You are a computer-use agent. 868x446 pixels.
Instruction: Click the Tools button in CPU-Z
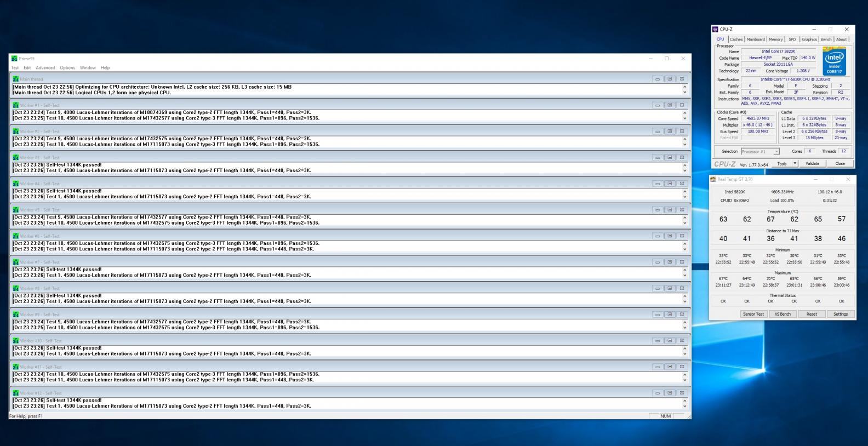(x=782, y=163)
